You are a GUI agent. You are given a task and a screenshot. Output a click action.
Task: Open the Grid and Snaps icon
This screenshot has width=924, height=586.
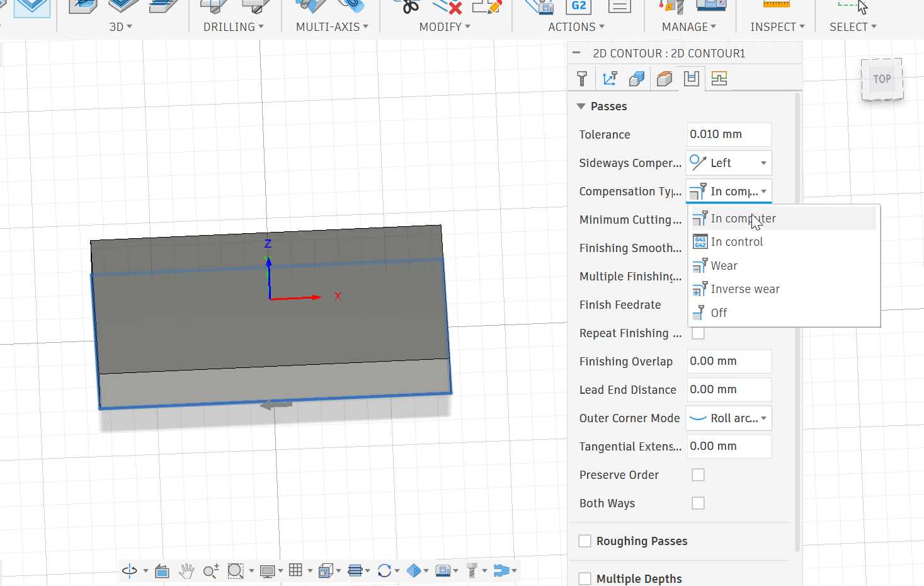tap(296, 570)
